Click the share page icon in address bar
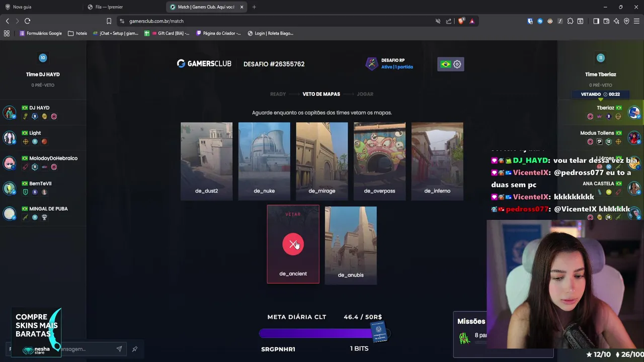Viewport: 644px width, 362px height. (x=449, y=21)
